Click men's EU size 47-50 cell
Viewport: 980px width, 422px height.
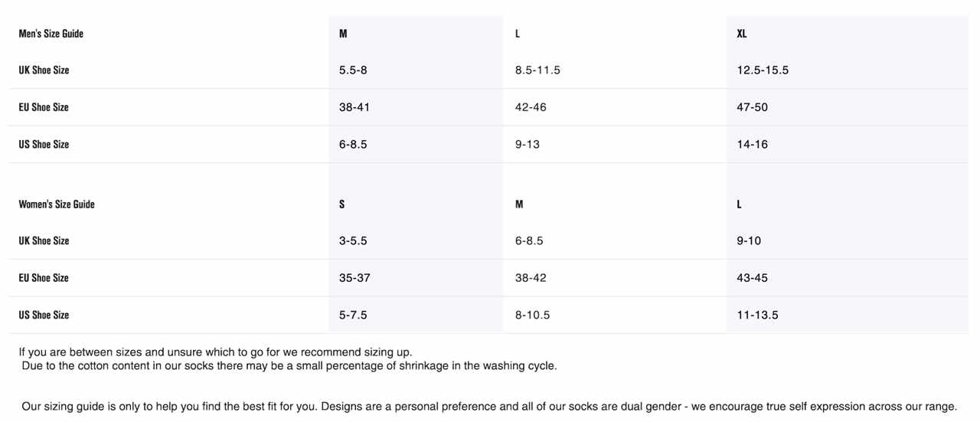[x=752, y=107]
